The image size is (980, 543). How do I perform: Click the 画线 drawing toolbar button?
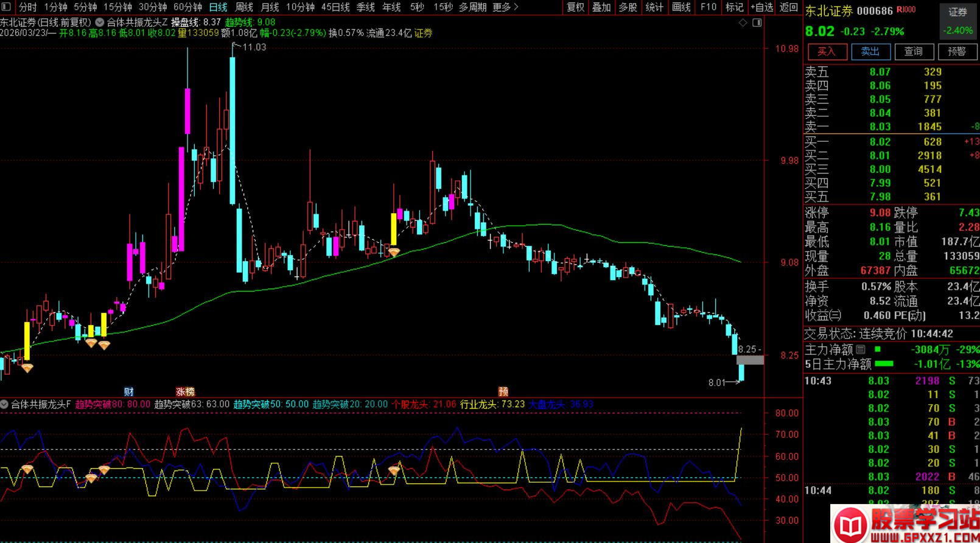coord(681,7)
